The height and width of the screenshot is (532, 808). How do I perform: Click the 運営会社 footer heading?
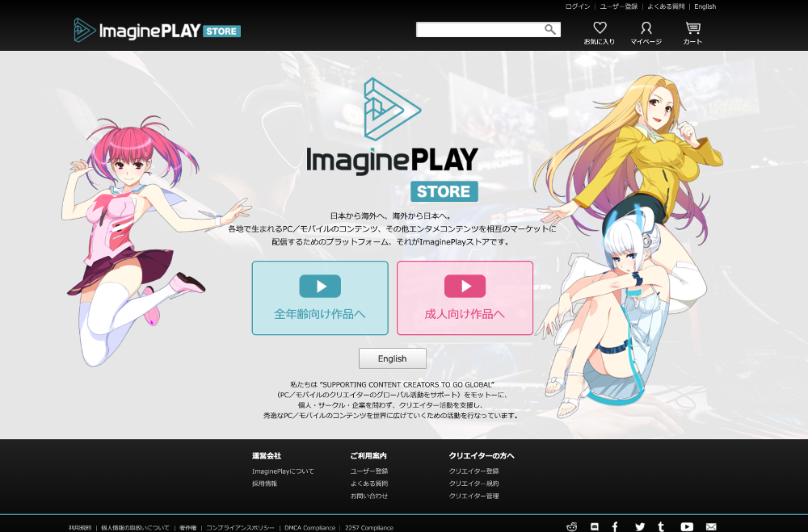click(x=267, y=456)
